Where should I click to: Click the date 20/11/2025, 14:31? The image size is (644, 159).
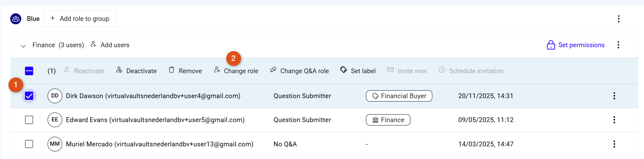coord(486,96)
